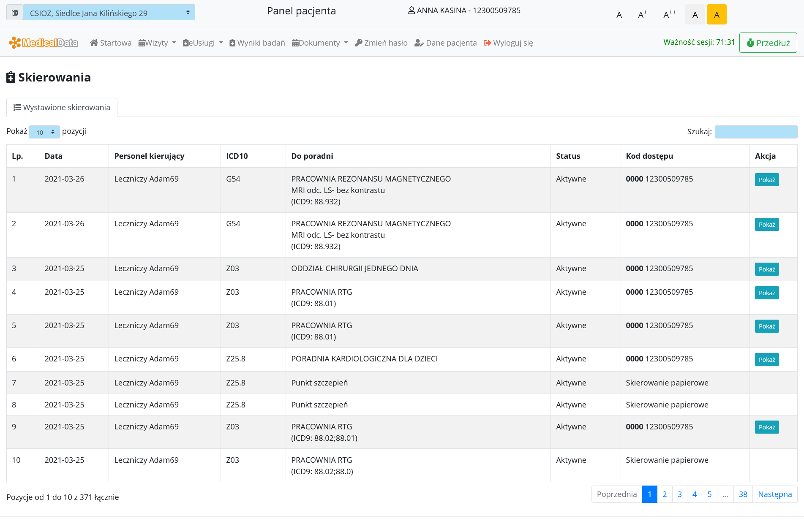
Task: Open the CSIOZ Siedlce clinic dropdown
Action: pos(109,13)
